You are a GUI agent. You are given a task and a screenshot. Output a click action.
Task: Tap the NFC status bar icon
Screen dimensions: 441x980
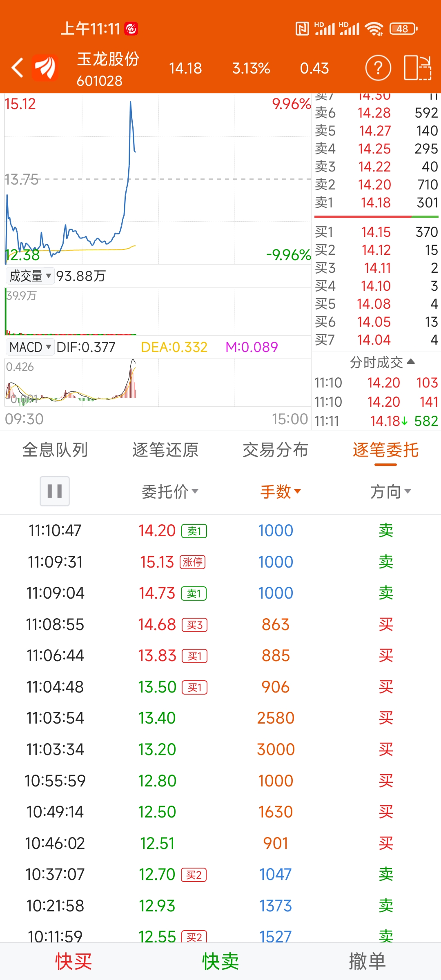click(302, 29)
